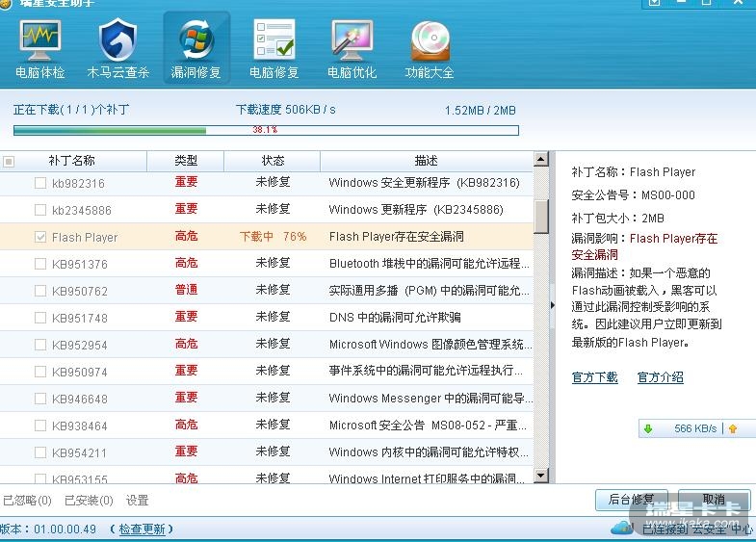Click the '下载中 76%' status cell
756x542 pixels.
click(273, 237)
